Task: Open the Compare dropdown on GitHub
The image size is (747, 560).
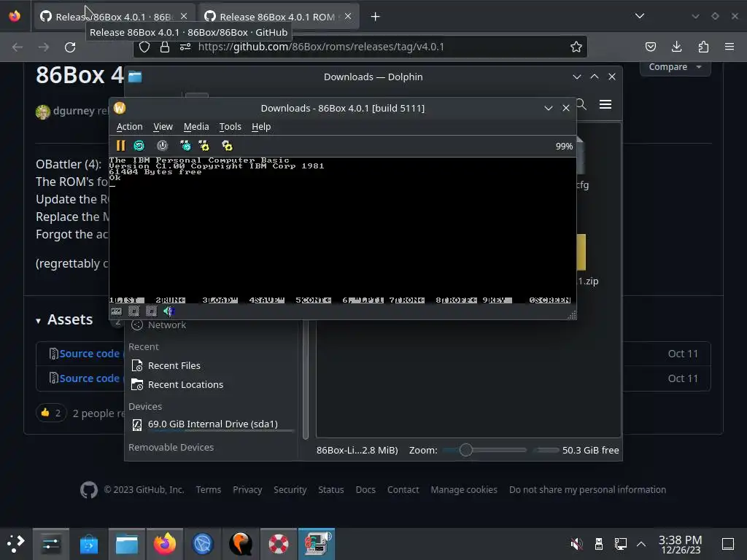Action: (x=675, y=67)
